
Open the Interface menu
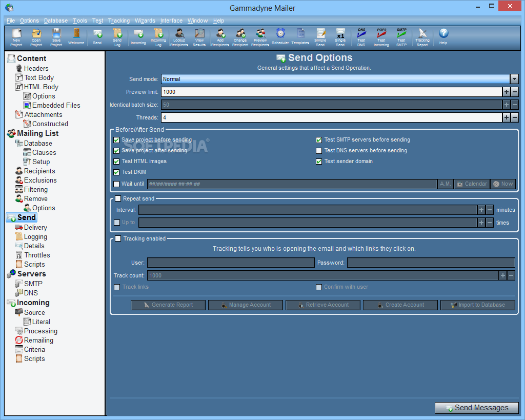[171, 21]
